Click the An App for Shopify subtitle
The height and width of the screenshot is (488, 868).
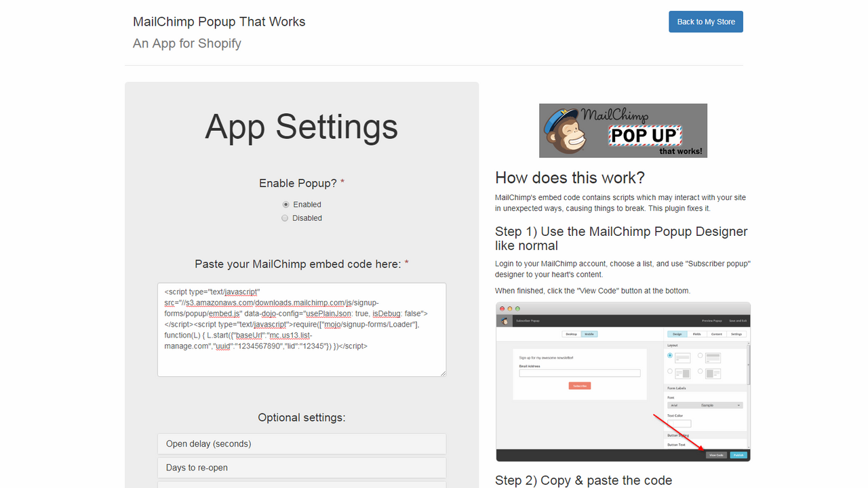point(187,43)
